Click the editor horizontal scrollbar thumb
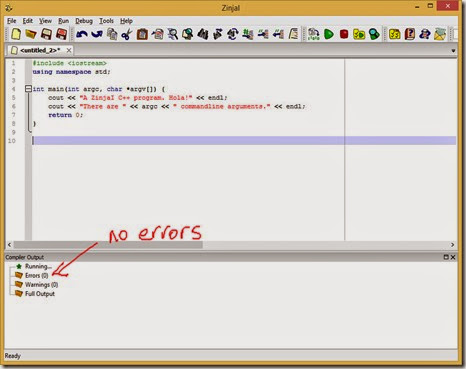The width and height of the screenshot is (466, 369). (108, 245)
